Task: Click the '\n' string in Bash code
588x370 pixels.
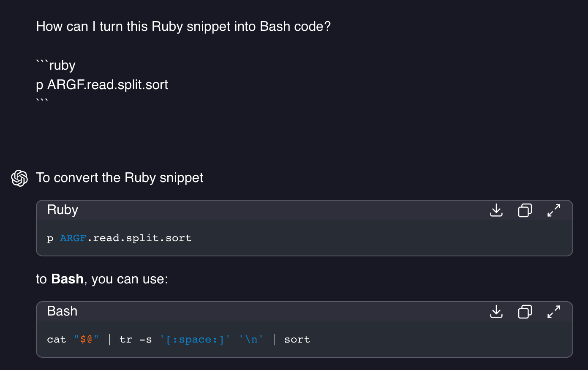Action: (x=251, y=340)
